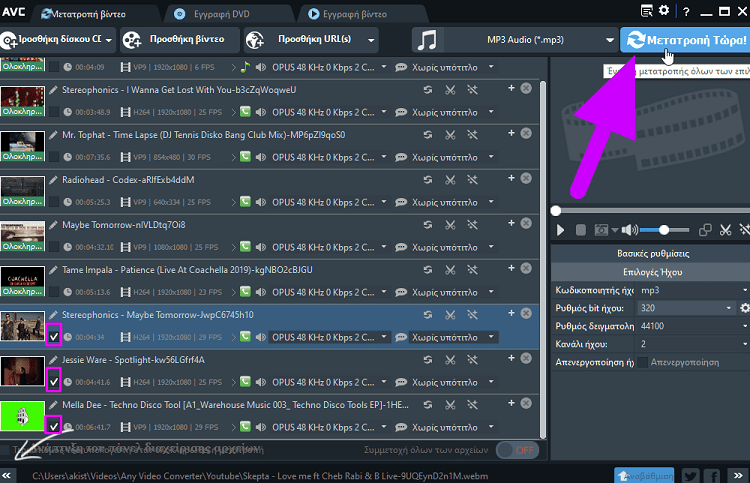The width and height of the screenshot is (750, 483).
Task: Click the preview seek bar handle
Action: pos(556,210)
